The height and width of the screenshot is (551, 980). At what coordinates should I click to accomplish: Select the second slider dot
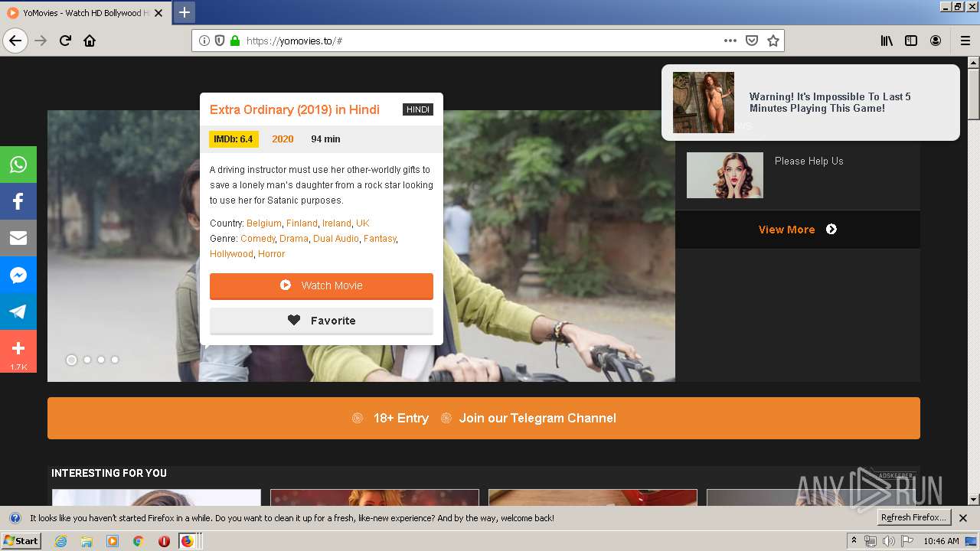point(87,360)
